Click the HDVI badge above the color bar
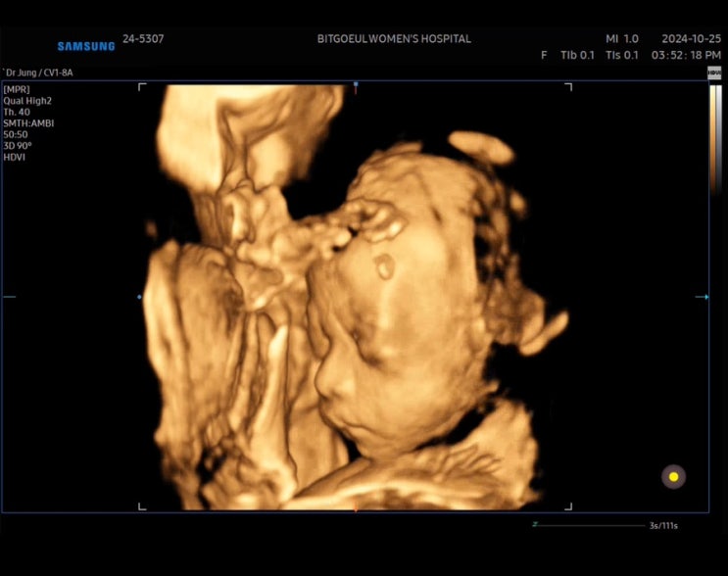 pyautogui.click(x=714, y=72)
